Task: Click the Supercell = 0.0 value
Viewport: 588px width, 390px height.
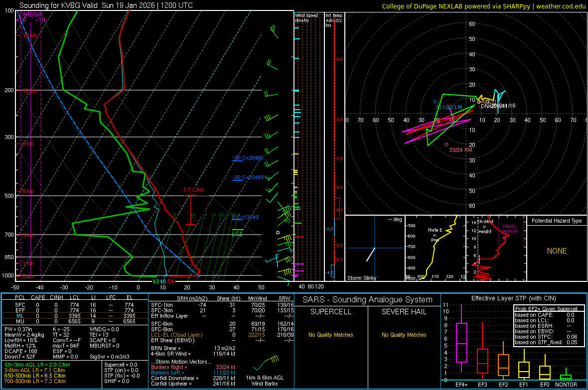Action: pos(121,365)
